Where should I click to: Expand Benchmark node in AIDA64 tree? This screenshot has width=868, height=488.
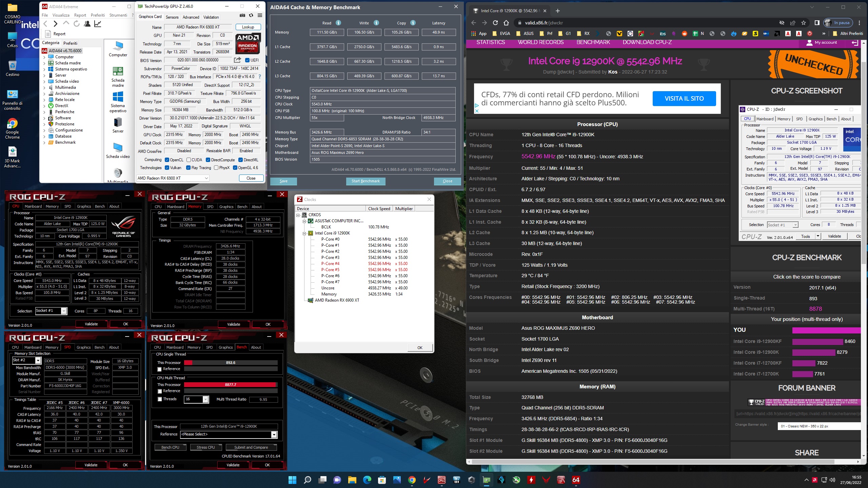pyautogui.click(x=44, y=142)
